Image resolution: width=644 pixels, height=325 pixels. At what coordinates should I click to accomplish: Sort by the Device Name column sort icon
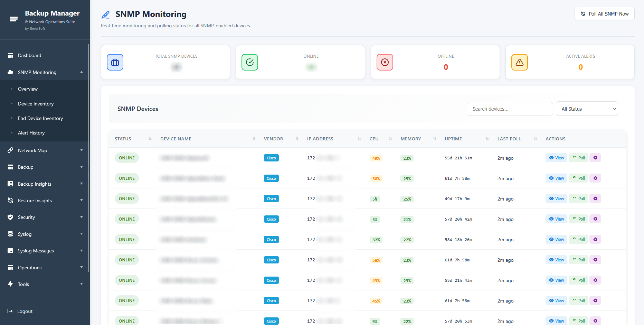[x=254, y=139]
